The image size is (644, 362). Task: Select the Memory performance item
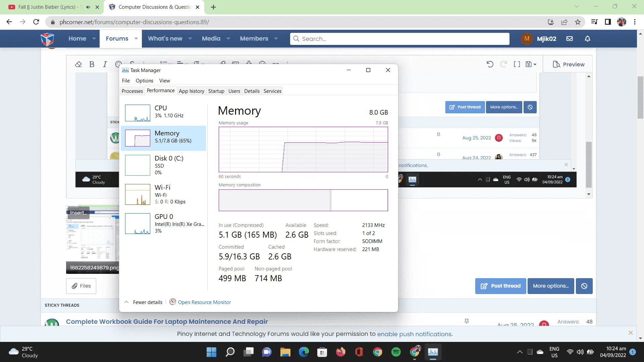(163, 138)
